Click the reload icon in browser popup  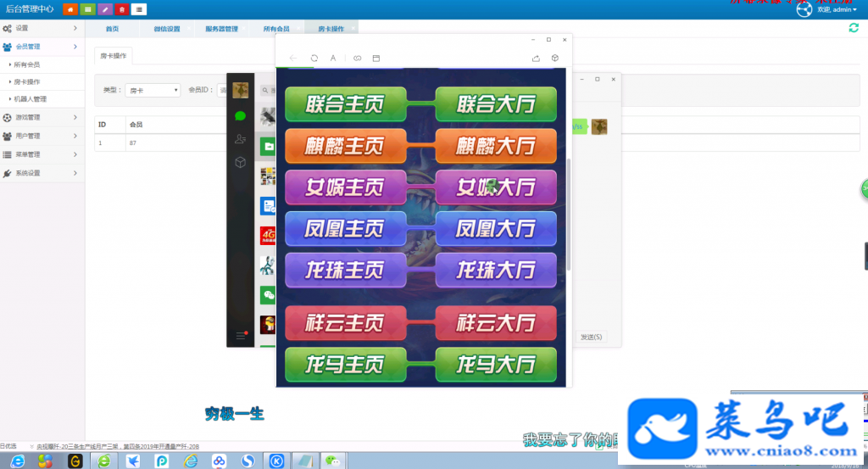point(314,59)
